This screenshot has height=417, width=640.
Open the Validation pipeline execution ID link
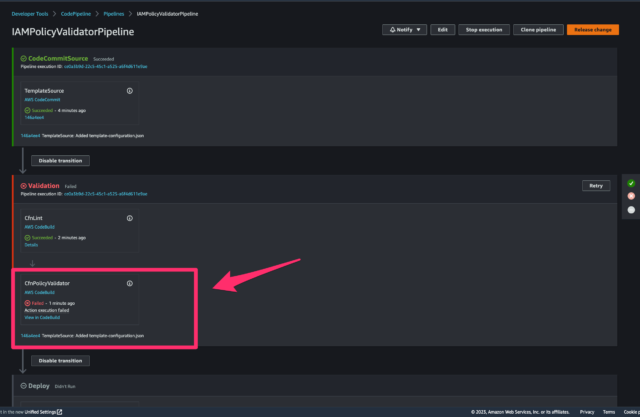coord(105,194)
